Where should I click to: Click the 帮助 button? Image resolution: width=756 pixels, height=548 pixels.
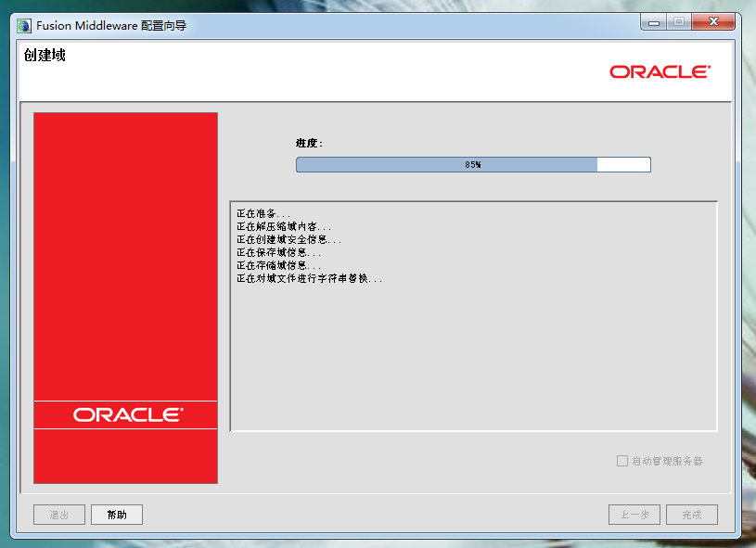(x=117, y=515)
